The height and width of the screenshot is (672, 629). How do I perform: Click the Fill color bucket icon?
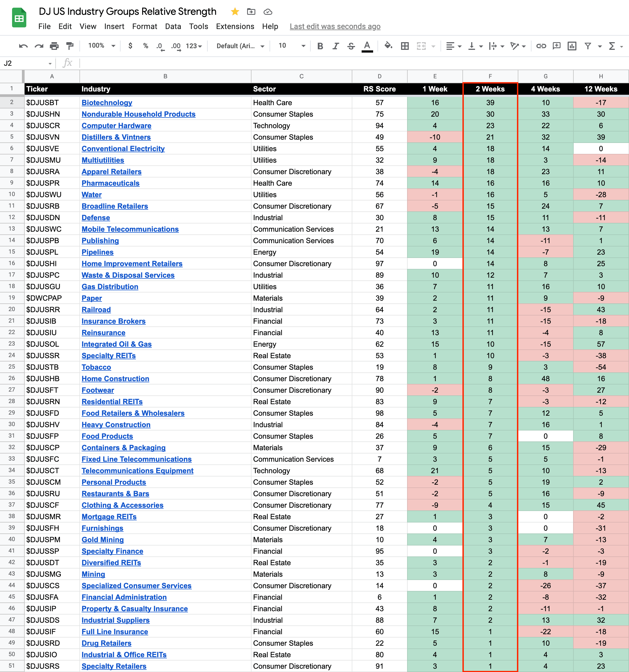tap(388, 46)
